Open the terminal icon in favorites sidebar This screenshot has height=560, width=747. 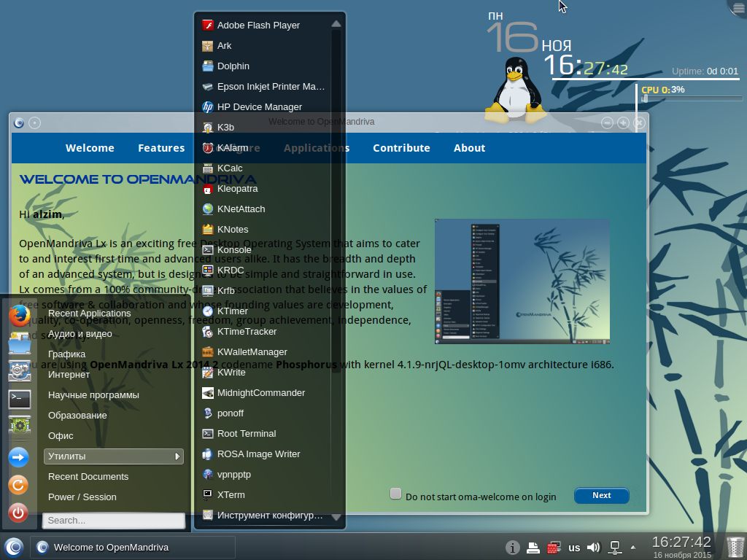[20, 399]
